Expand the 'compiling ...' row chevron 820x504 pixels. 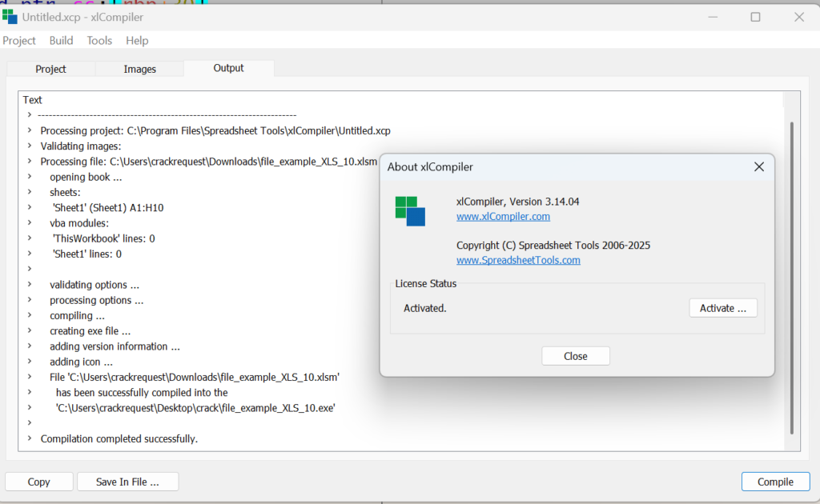point(30,315)
